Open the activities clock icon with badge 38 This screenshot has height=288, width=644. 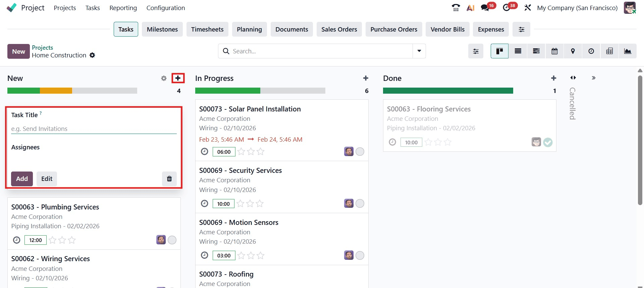506,8
